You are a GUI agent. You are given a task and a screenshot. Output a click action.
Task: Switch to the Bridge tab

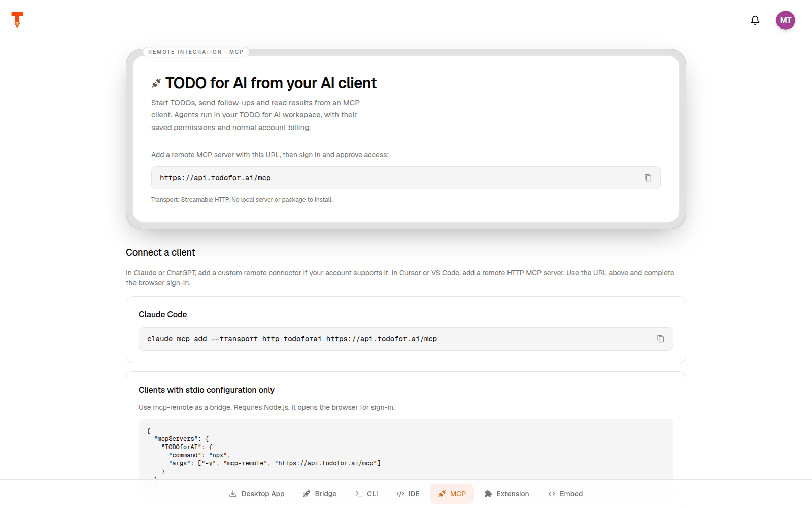coord(320,494)
